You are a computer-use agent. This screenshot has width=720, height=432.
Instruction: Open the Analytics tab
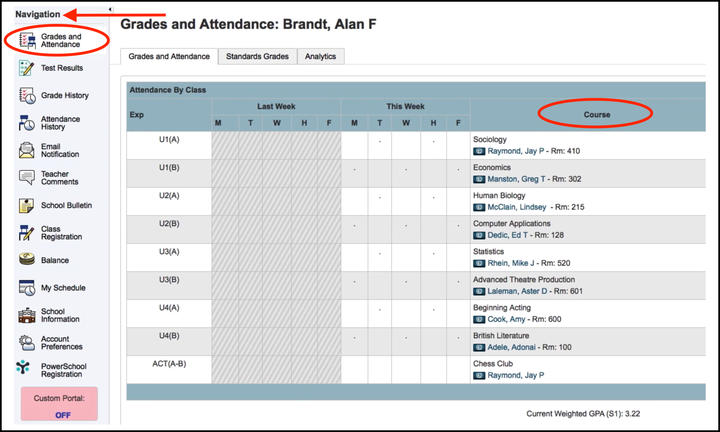320,57
